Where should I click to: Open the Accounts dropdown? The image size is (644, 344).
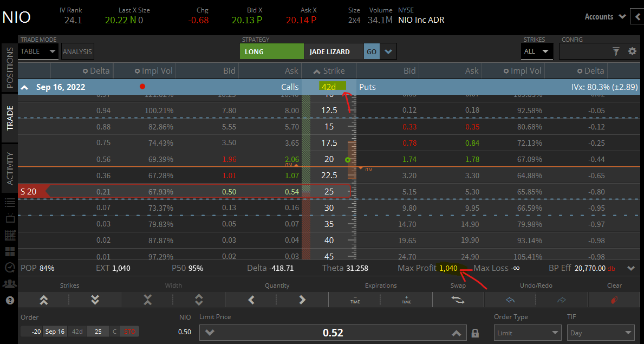click(605, 17)
